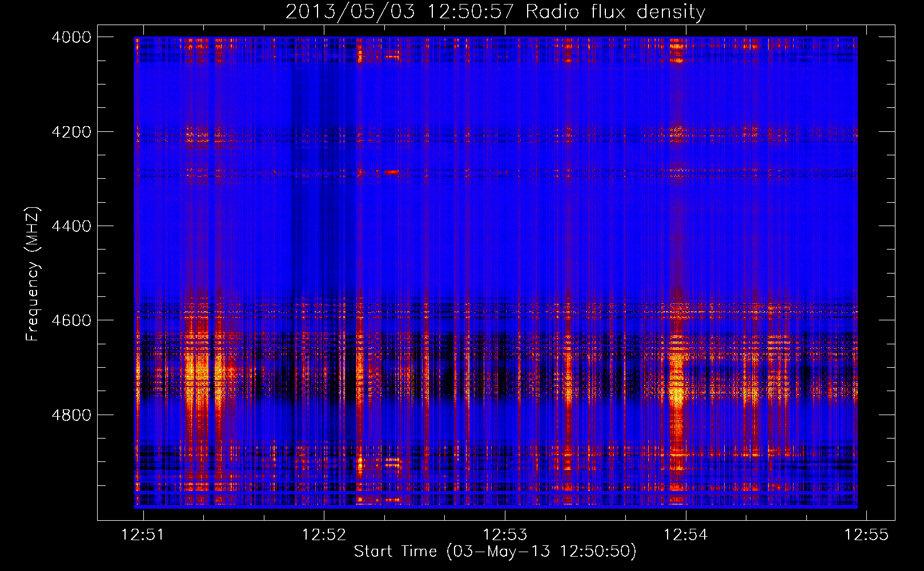Select the 4600 frequency tick label

coord(71,320)
